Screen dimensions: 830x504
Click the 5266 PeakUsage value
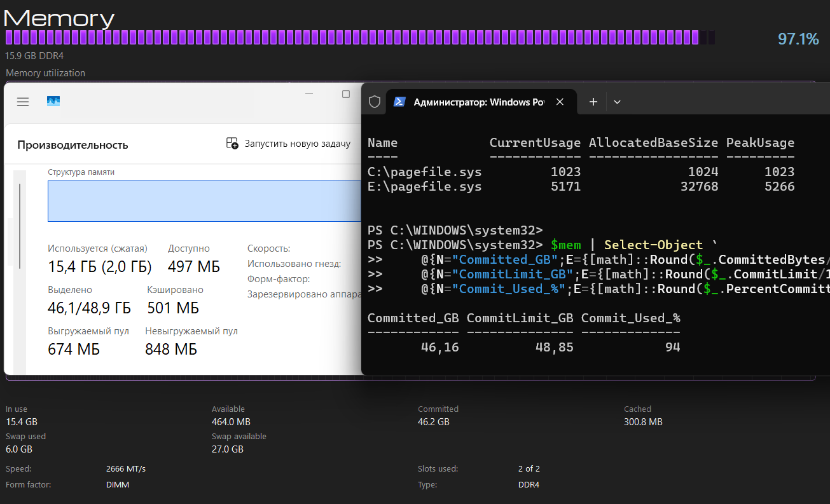point(779,187)
